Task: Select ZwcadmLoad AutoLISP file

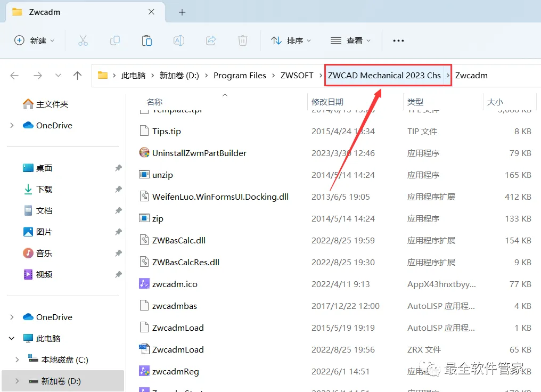Action: [x=178, y=328]
